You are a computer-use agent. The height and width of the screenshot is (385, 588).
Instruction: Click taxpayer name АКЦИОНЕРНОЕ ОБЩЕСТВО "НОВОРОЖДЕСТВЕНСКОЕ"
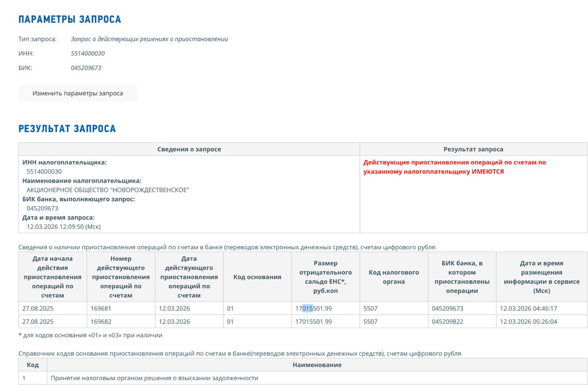pyautogui.click(x=107, y=190)
